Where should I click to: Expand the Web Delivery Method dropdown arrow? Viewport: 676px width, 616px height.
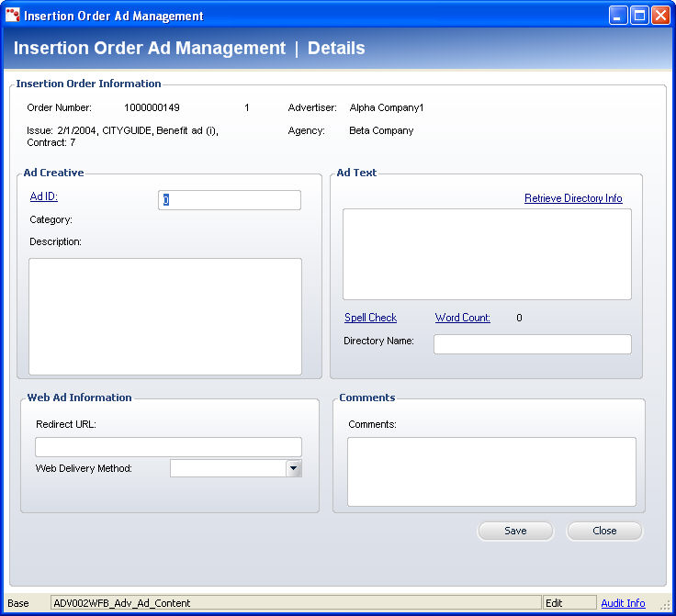tap(293, 468)
